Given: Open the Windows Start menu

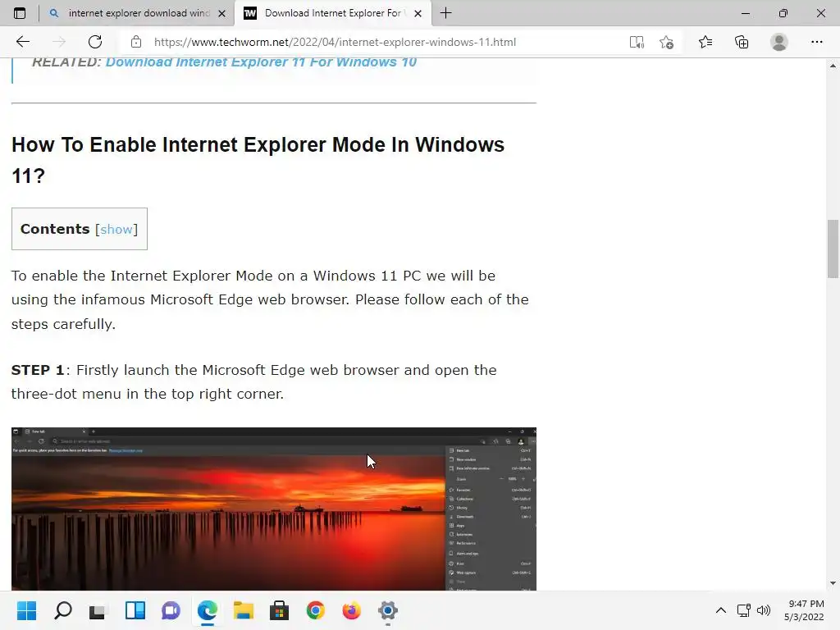Looking at the screenshot, I should (26, 610).
